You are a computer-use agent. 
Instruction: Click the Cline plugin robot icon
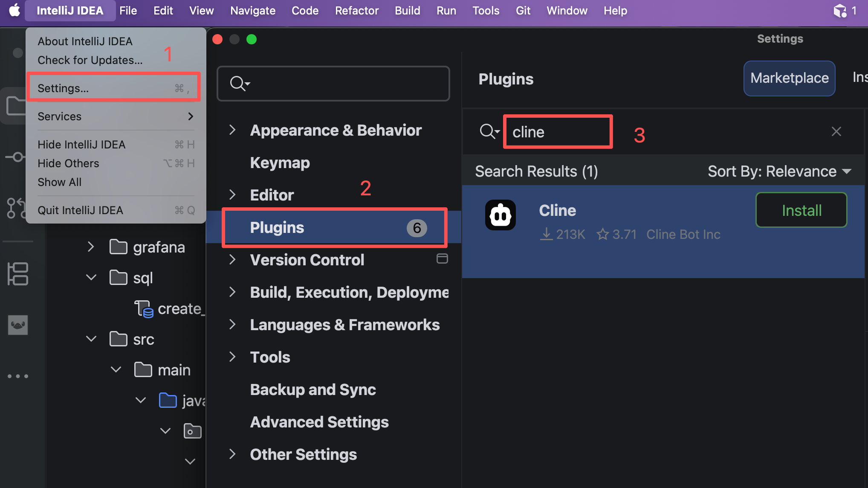pos(500,215)
